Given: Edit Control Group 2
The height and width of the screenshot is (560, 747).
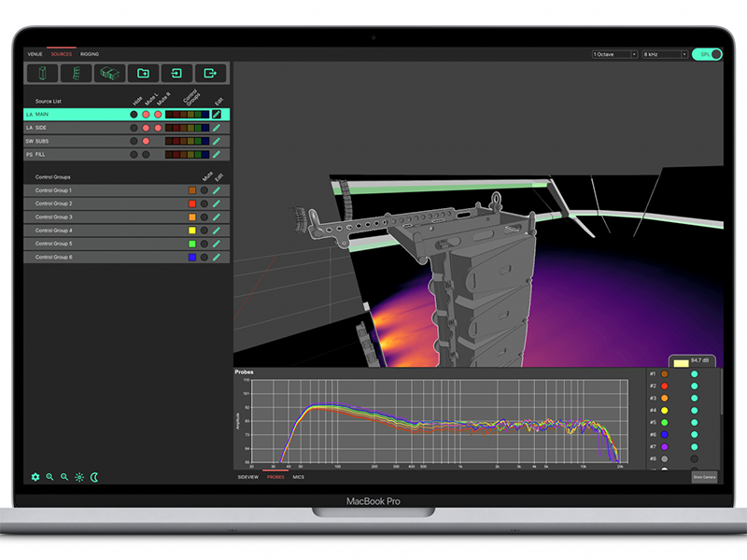Looking at the screenshot, I should pos(217,203).
